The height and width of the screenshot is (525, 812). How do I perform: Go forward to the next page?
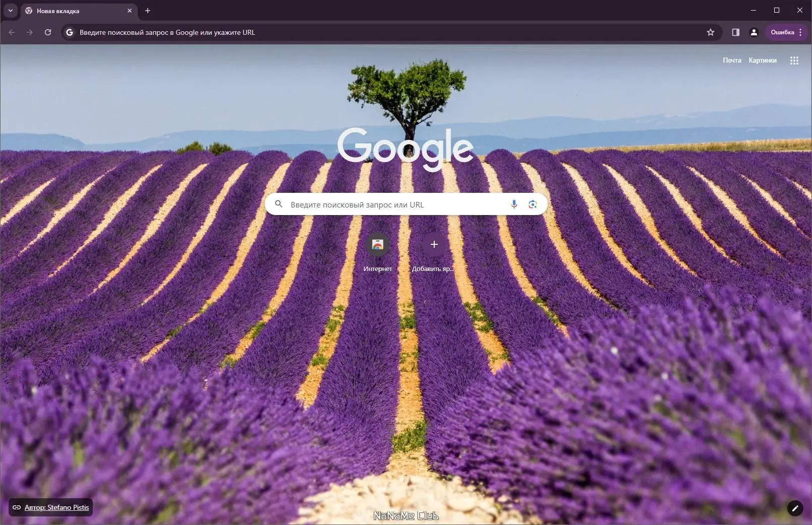pyautogui.click(x=30, y=32)
